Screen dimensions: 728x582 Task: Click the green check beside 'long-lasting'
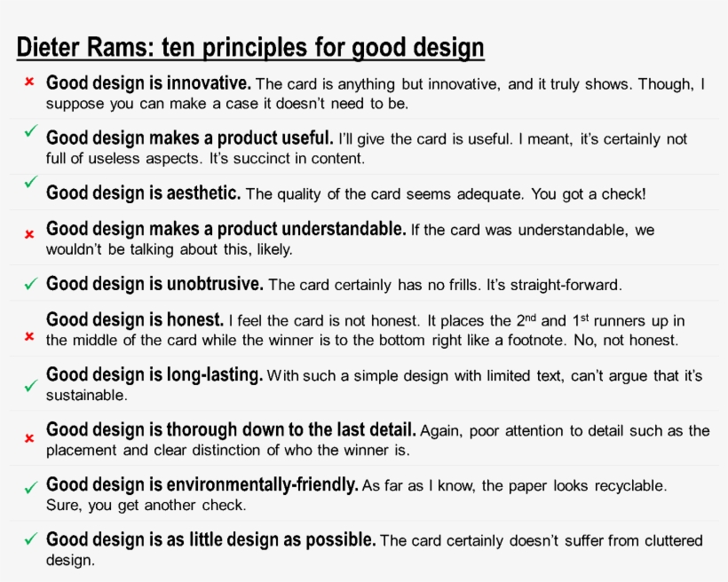[31, 385]
